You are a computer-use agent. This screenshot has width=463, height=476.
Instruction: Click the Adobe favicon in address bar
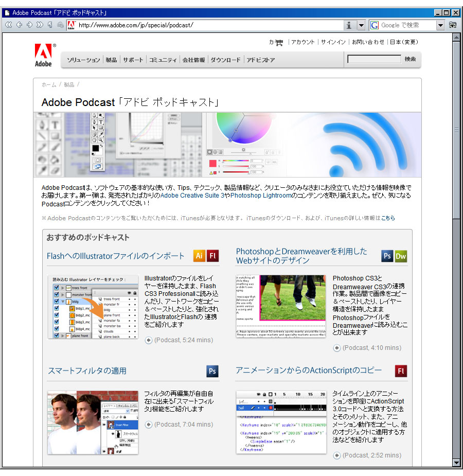[72, 25]
